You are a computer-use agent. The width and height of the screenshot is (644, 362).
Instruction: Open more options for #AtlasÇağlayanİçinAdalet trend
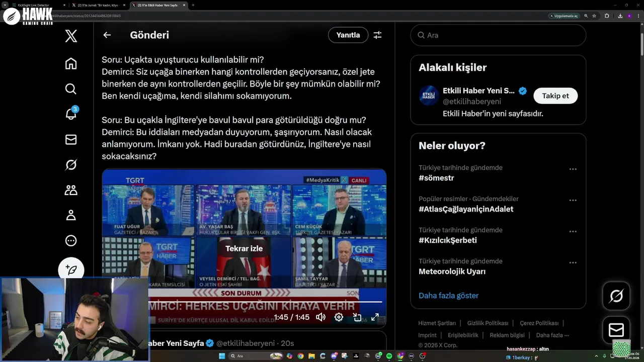pyautogui.click(x=573, y=201)
